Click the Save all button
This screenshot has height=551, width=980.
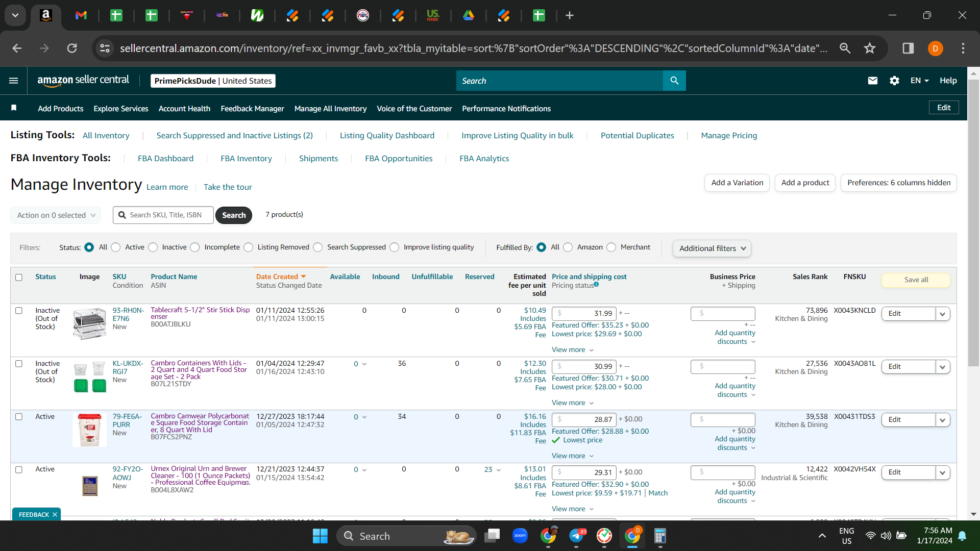tap(916, 280)
